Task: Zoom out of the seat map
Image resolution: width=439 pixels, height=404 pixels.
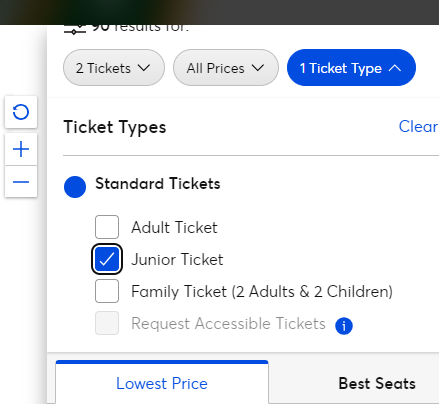Action: coord(21,182)
